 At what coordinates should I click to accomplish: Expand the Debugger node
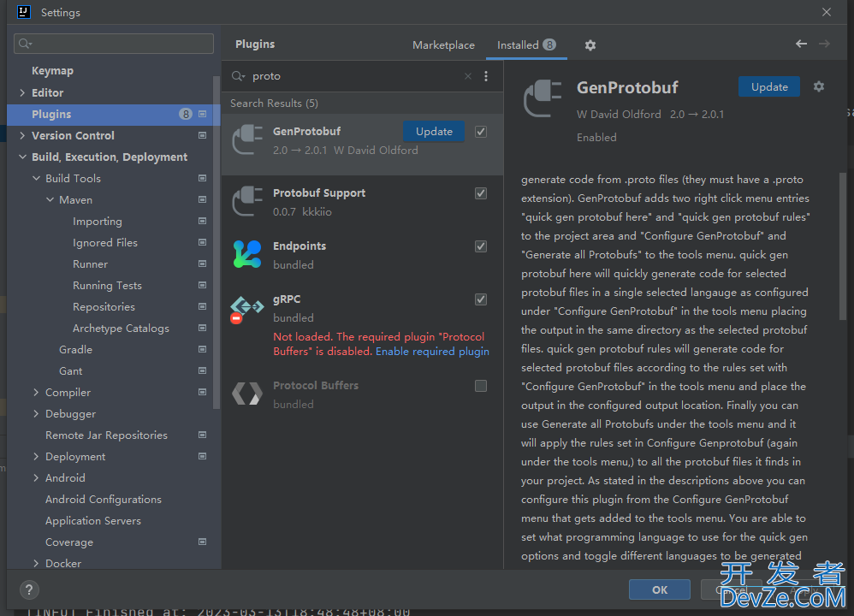click(36, 414)
